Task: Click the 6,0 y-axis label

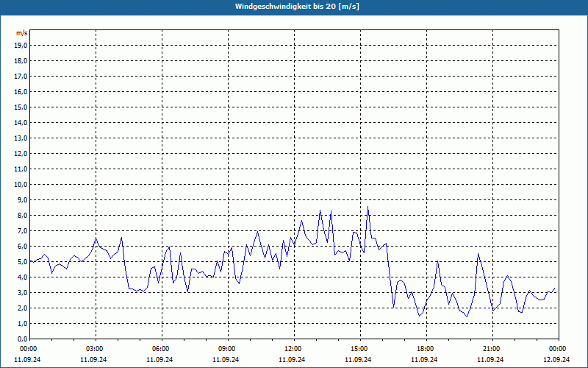Action: (x=22, y=247)
